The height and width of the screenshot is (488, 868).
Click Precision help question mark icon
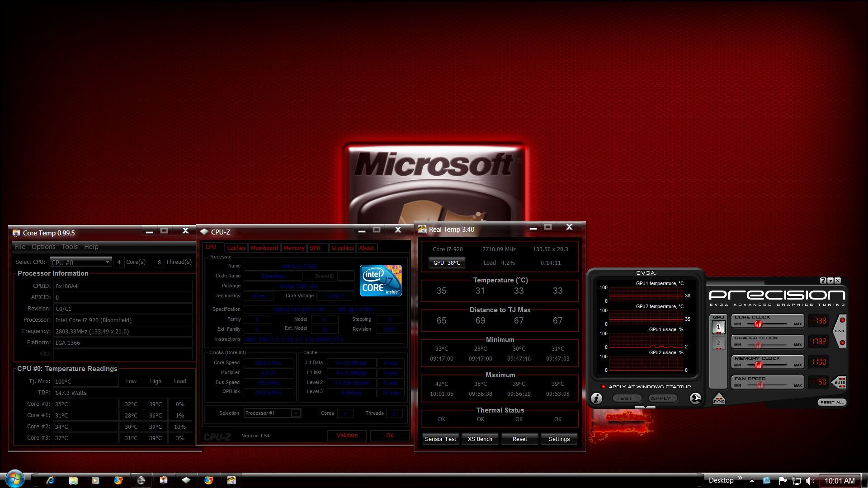[823, 281]
